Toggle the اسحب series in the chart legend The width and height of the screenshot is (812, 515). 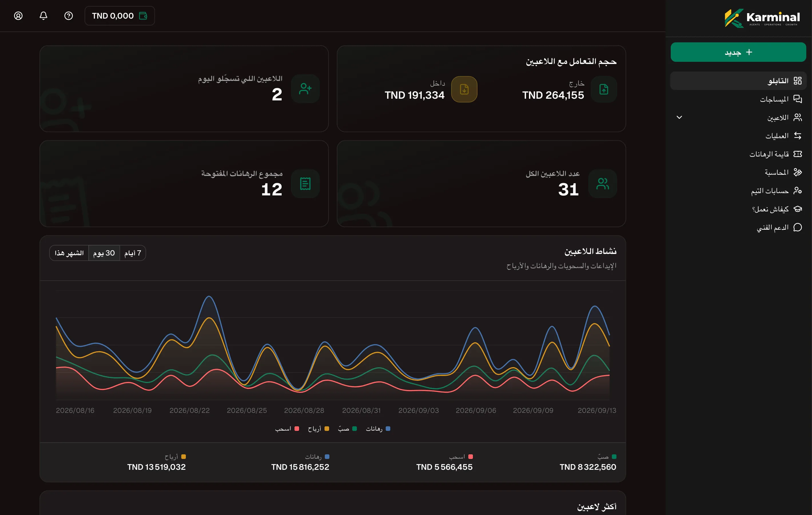click(x=287, y=429)
